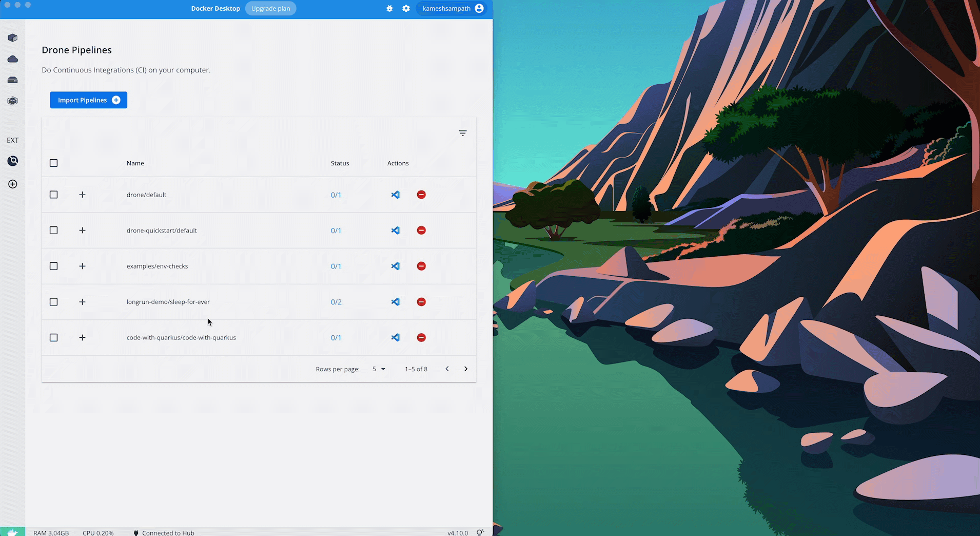Click the v4.10.0 version label
980x536 pixels.
[x=458, y=533]
